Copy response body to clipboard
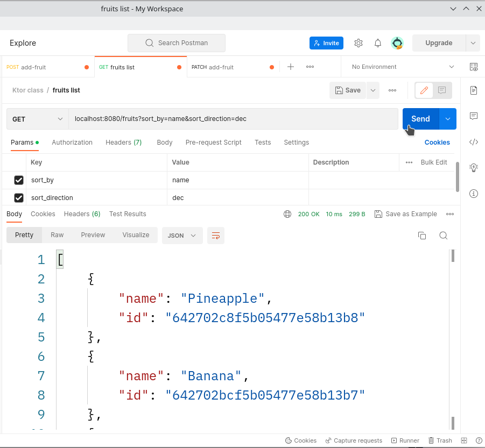The width and height of the screenshot is (485, 448). 422,236
